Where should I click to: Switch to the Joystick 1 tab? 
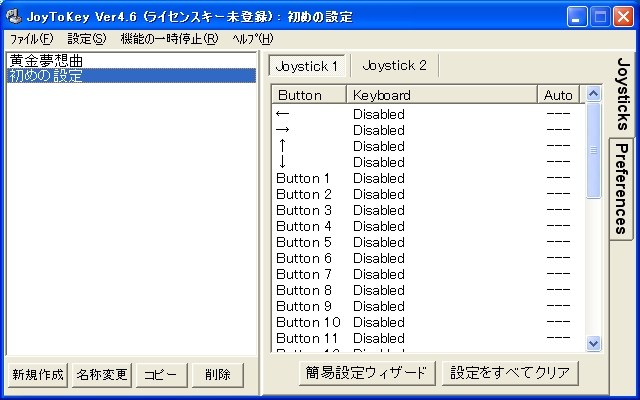[307, 66]
